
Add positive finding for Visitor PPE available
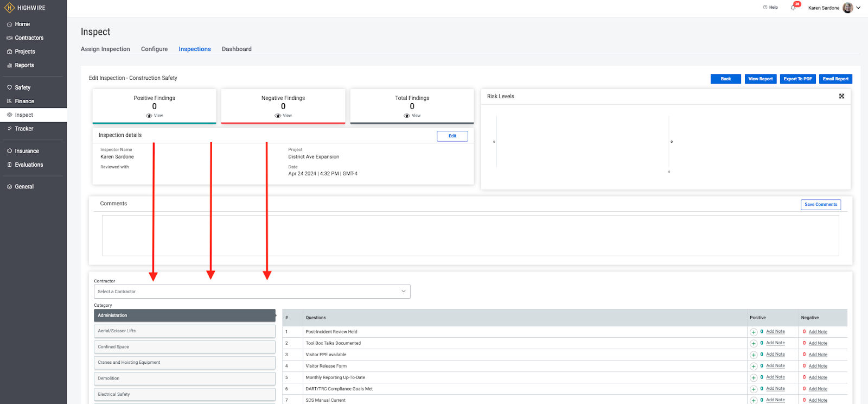[x=754, y=355]
